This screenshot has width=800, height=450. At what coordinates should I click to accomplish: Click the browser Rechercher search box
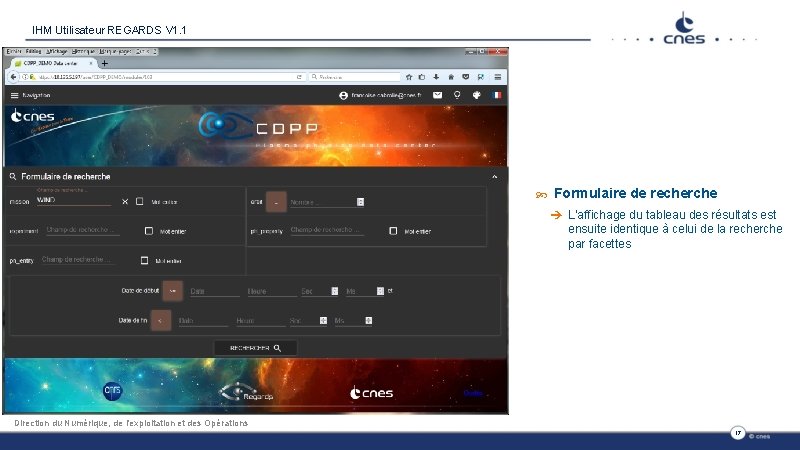[355, 77]
